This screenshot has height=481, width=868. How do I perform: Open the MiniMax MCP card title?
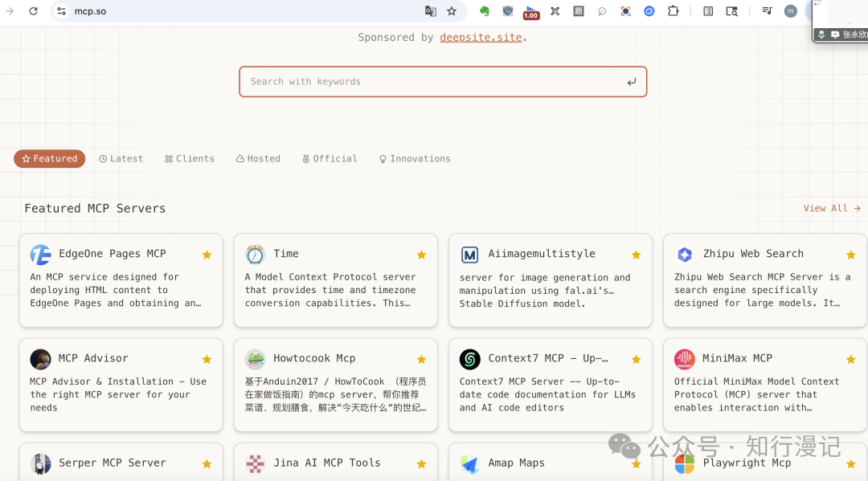[x=737, y=358]
